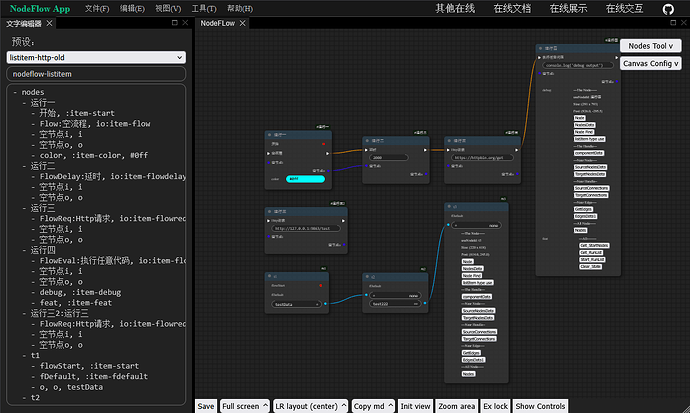Image resolution: width=690 pixels, height=413 pixels.
Task: Click flow output triangle of the 127.0.0.1 node
Action: 343,221
